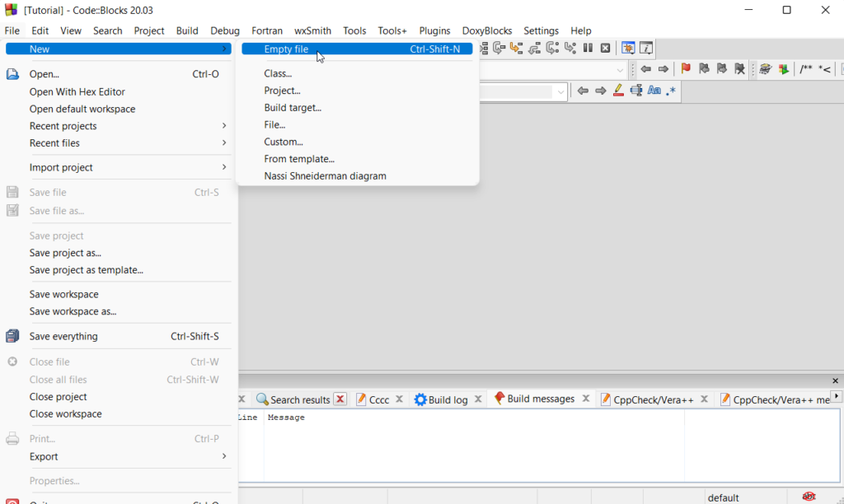The width and height of the screenshot is (844, 504).
Task: Toggle the search Selected text only icon
Action: point(636,91)
